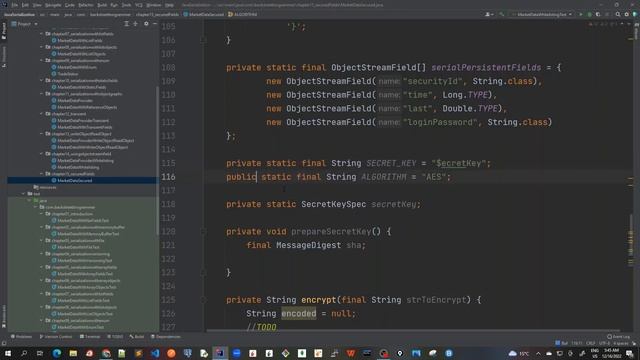Open the Project view dropdown
This screenshot has width=640, height=360.
pyautogui.click(x=25, y=24)
